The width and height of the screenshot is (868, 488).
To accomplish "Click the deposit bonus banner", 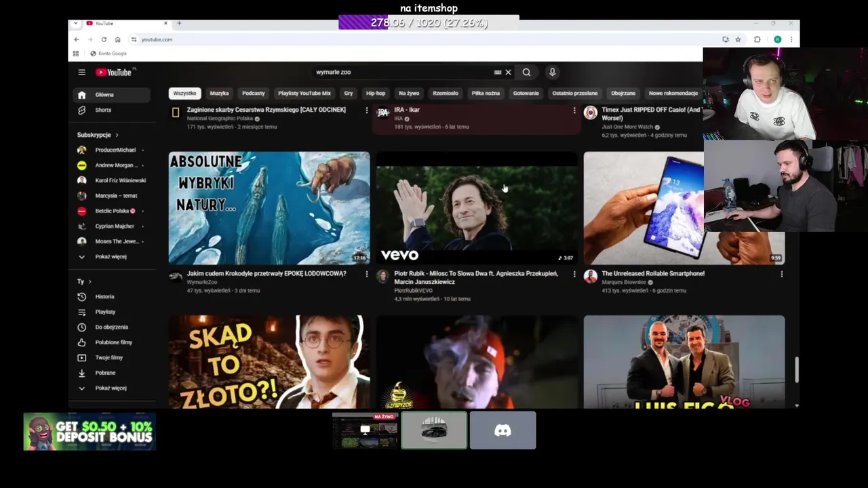I will [x=90, y=432].
